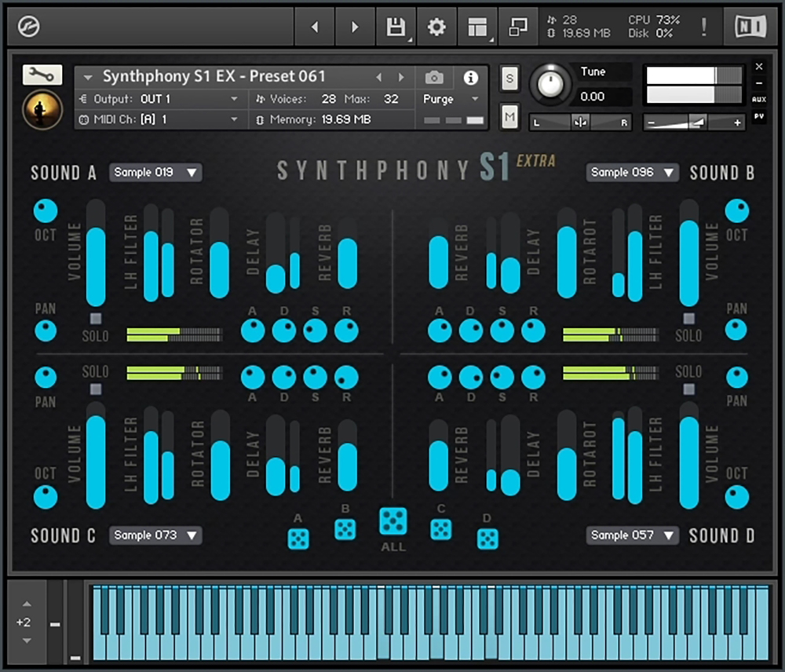Shift keyboard octave down with the arrow
This screenshot has height=672, width=785.
pyautogui.click(x=27, y=641)
